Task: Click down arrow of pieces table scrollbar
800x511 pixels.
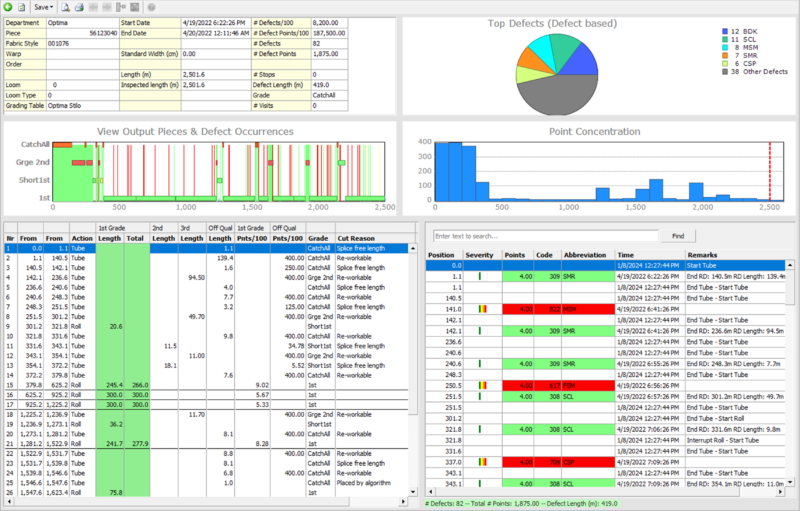Action: click(413, 492)
